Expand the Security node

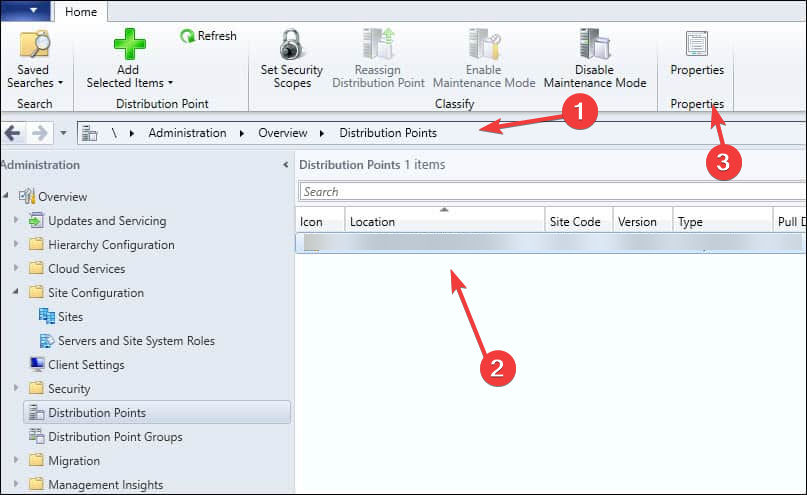click(16, 387)
